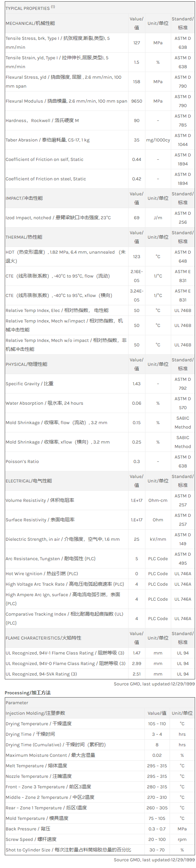This screenshot has width=196, height=868.
Task: Select the IMPACT section header
Action: coord(24,198)
